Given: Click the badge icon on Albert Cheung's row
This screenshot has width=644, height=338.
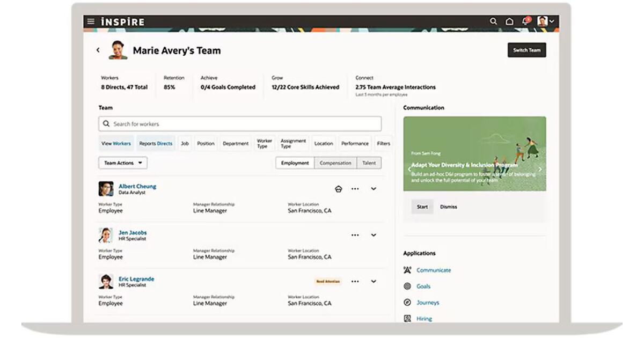Looking at the screenshot, I should click(338, 189).
